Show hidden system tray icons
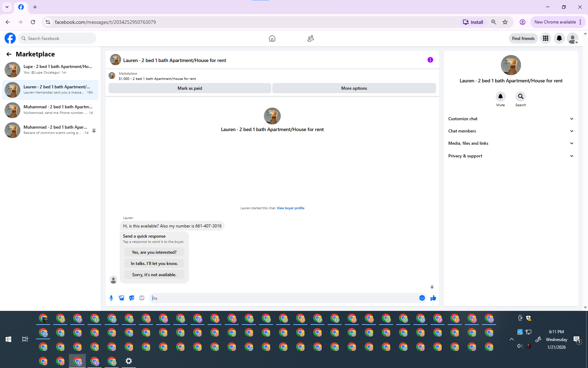The width and height of the screenshot is (588, 368). click(x=512, y=339)
